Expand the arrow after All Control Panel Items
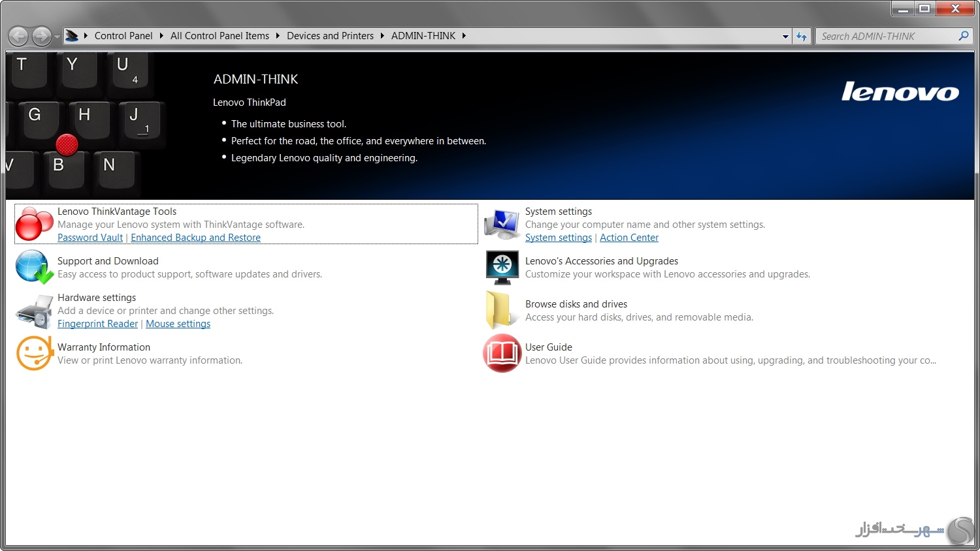Viewport: 980px width, 551px height. pos(277,36)
